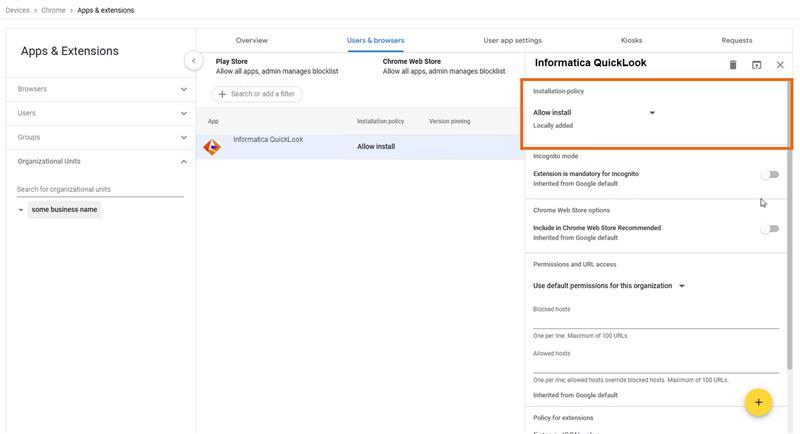This screenshot has height=434, width=800.
Task: Go to the Kiosks tab
Action: 631,40
